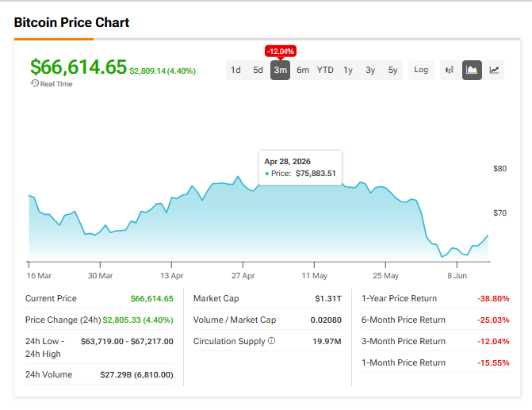The height and width of the screenshot is (410, 532).
Task: Switch chart to 6m range
Action: point(303,70)
